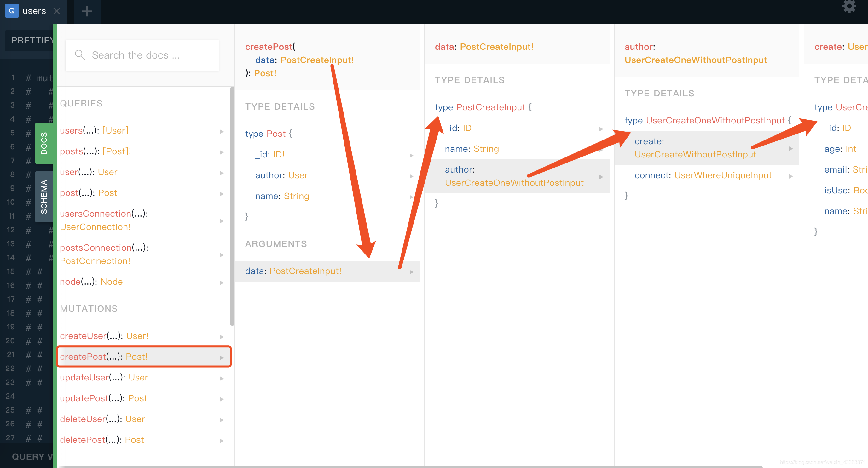Expand arrow beside createUser mutation

click(222, 337)
